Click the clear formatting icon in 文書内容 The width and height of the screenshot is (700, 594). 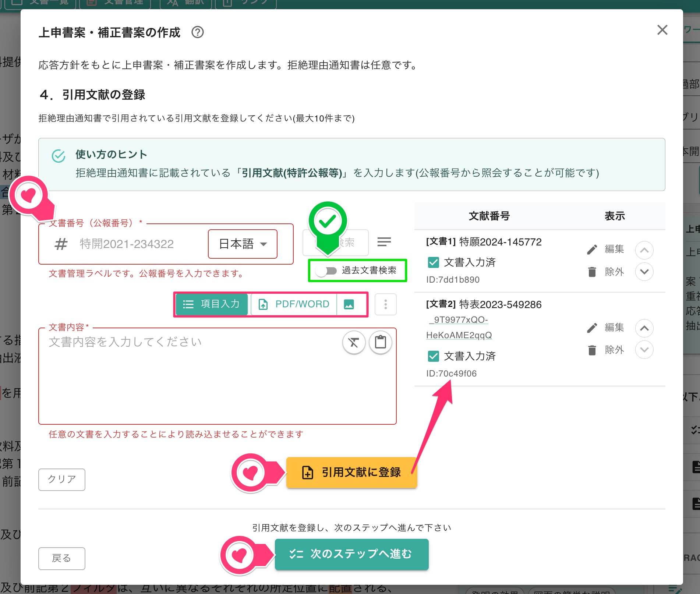pyautogui.click(x=354, y=343)
